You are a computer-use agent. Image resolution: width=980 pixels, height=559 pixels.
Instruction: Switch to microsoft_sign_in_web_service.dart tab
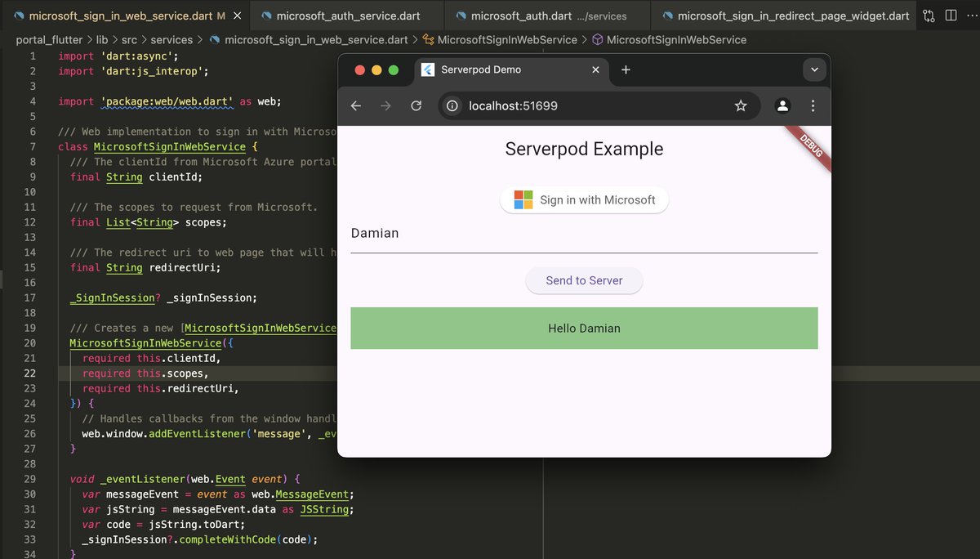pos(124,16)
